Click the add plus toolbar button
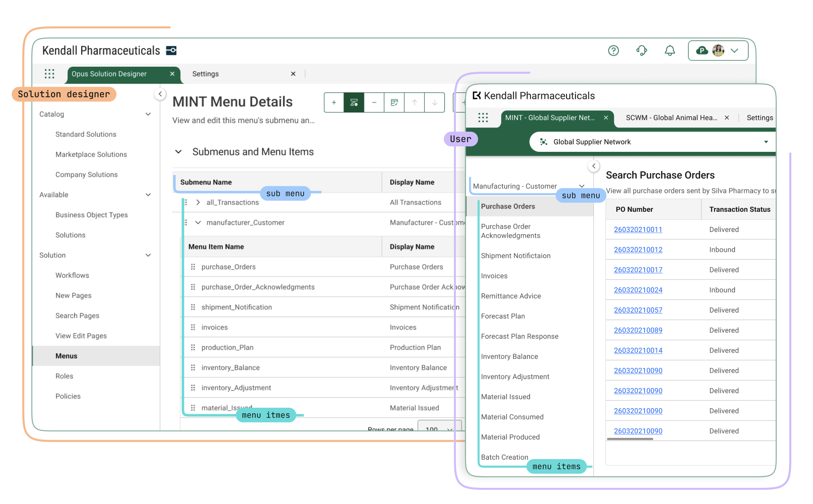 [x=334, y=103]
